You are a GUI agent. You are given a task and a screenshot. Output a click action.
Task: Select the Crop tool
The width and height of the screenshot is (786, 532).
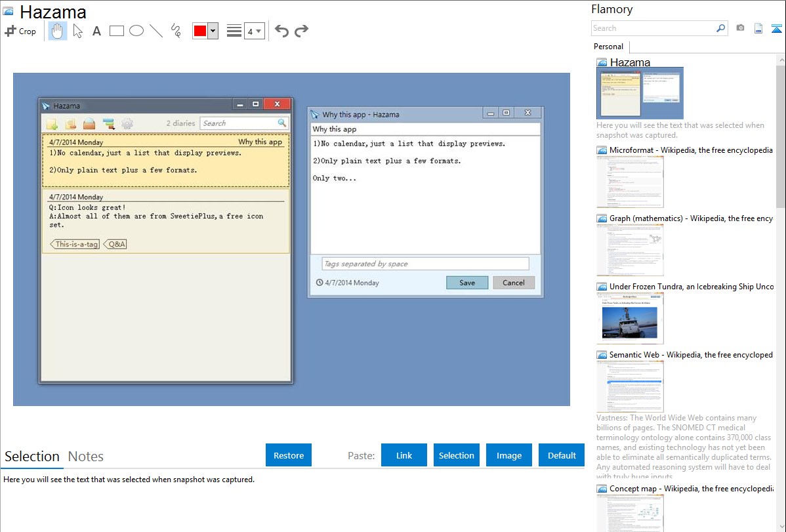[x=20, y=31]
